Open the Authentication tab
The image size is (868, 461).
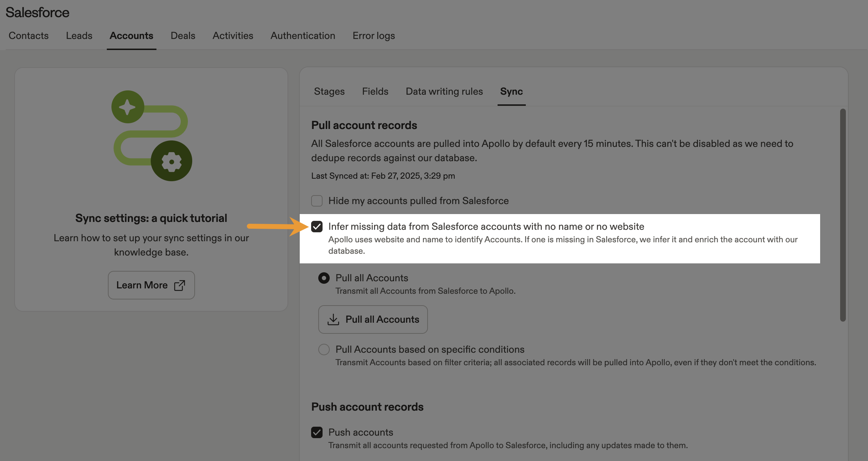click(x=303, y=36)
